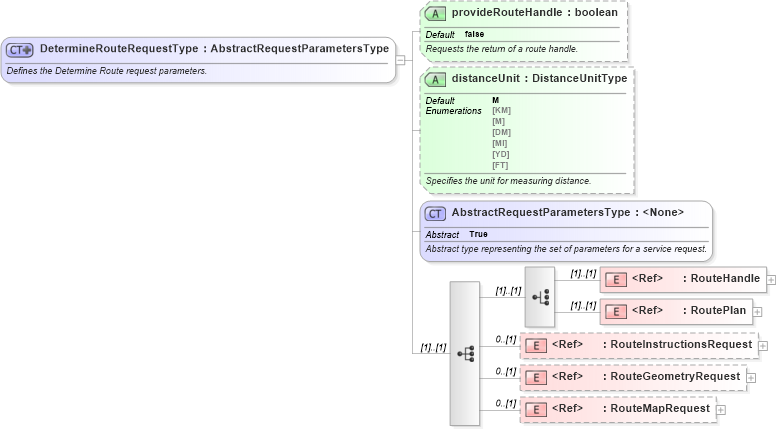Select 'distanceUnit : DistanceUnitType' label

click(x=539, y=78)
